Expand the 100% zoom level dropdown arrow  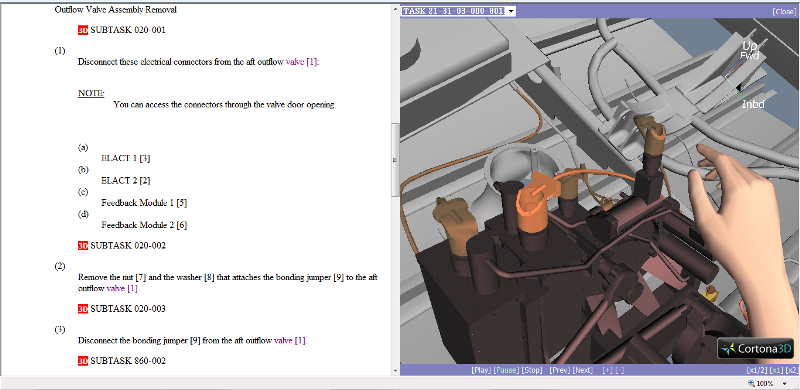(784, 384)
